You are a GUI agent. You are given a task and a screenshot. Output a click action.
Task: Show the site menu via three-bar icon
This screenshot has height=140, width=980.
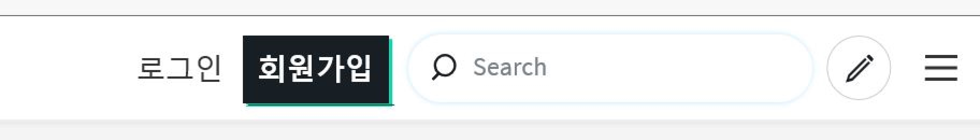tap(941, 68)
